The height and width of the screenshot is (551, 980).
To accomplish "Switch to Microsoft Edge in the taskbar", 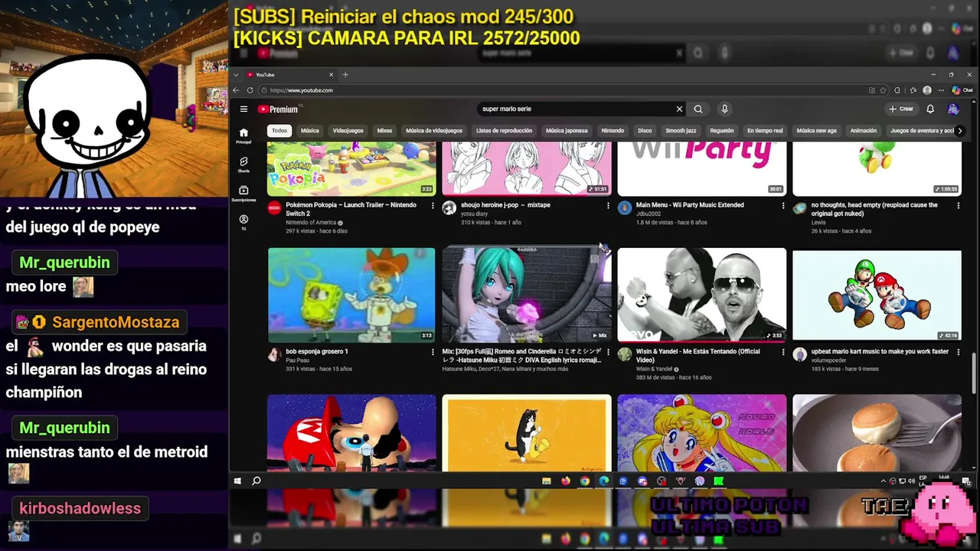I will (x=604, y=481).
